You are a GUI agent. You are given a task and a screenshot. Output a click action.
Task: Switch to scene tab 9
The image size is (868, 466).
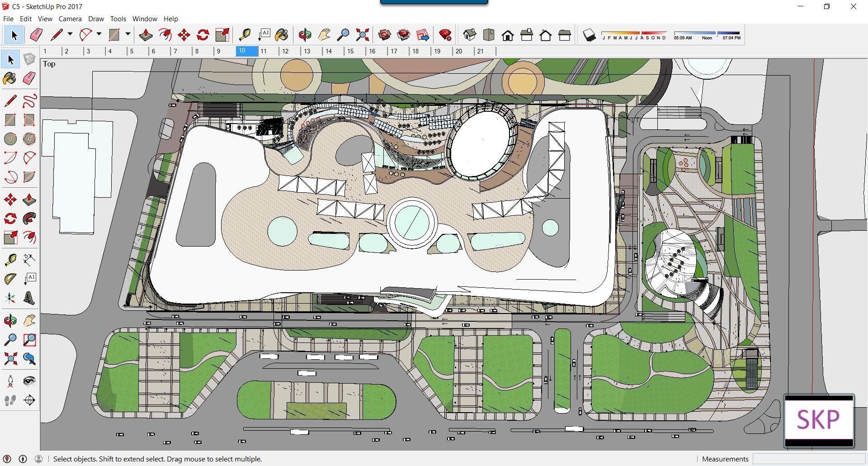click(x=225, y=51)
